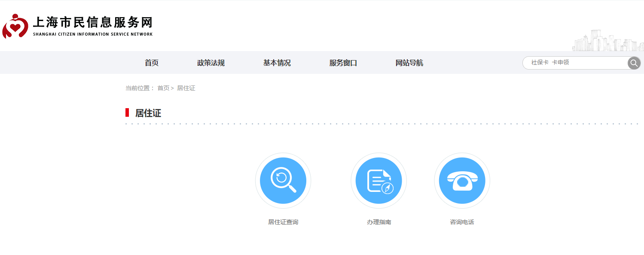644x255 pixels.
Task: Open the 服务窗口 menu item
Action: [x=343, y=63]
